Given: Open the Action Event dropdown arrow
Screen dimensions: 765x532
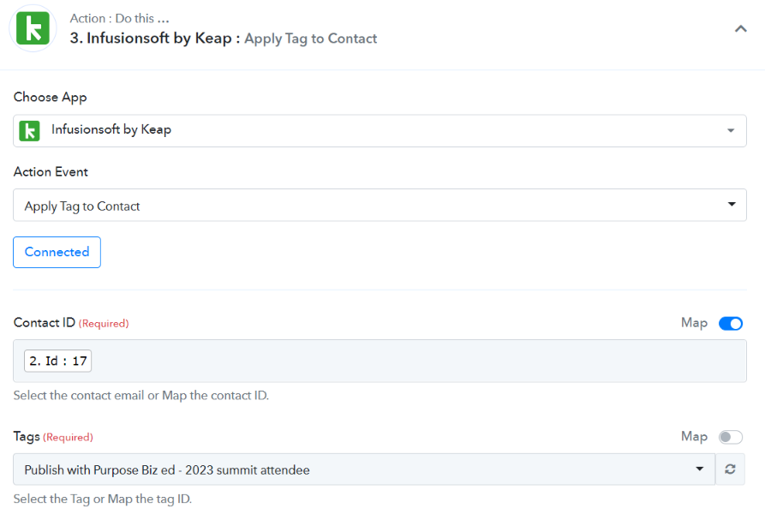Looking at the screenshot, I should (x=732, y=204).
